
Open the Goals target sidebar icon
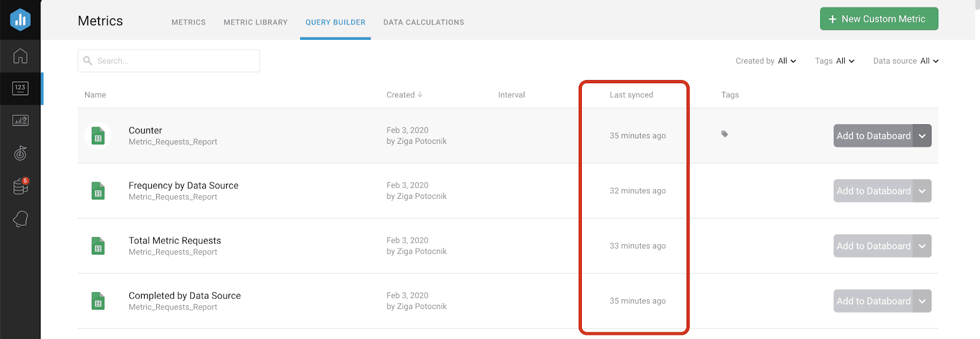click(20, 153)
